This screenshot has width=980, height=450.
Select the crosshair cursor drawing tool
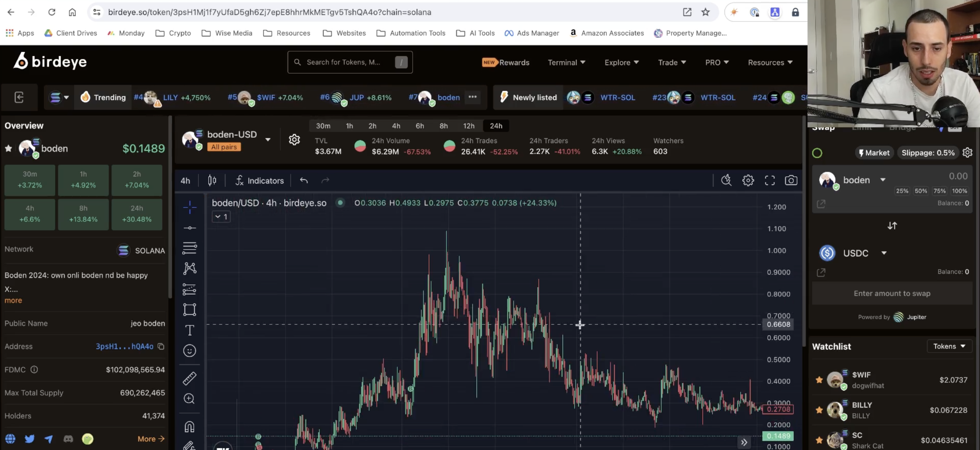(189, 207)
